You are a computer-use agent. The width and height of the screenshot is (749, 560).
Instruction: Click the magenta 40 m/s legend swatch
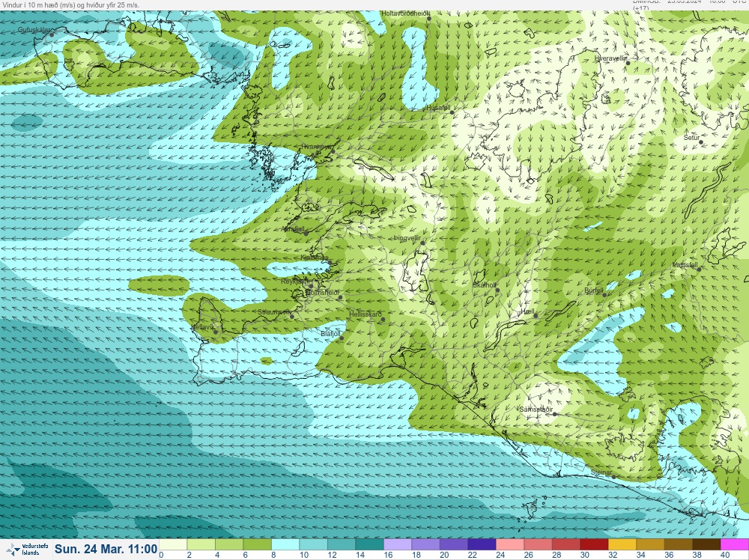(x=735, y=545)
